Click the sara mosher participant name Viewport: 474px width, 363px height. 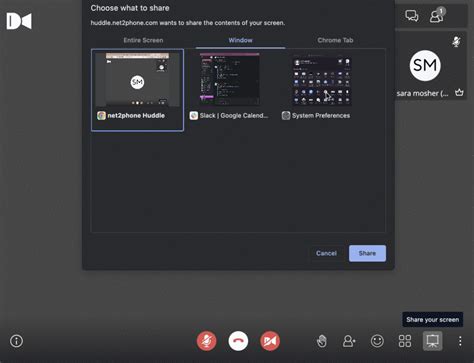pos(422,93)
